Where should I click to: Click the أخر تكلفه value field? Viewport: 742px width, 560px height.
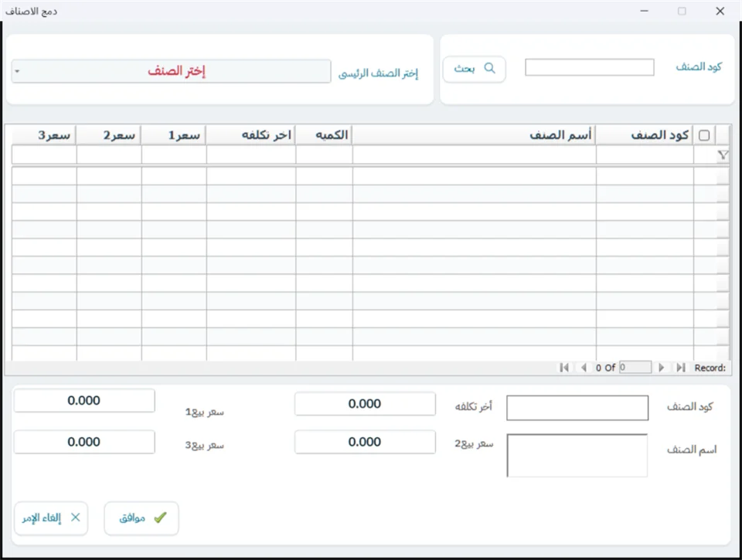(x=365, y=404)
